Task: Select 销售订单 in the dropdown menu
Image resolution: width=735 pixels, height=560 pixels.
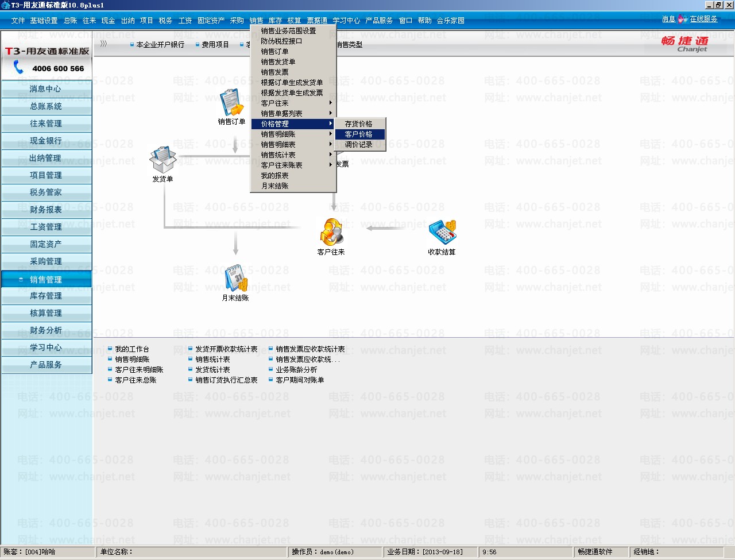Action: click(293, 52)
